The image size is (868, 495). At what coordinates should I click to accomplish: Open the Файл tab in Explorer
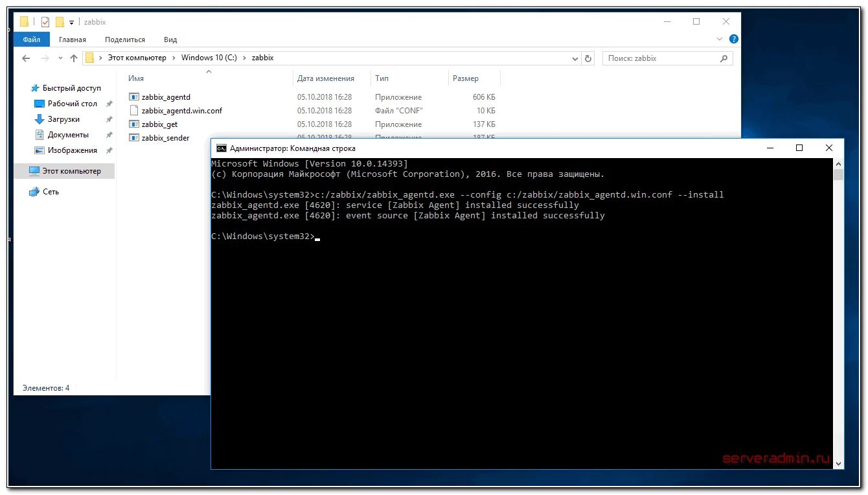point(32,40)
